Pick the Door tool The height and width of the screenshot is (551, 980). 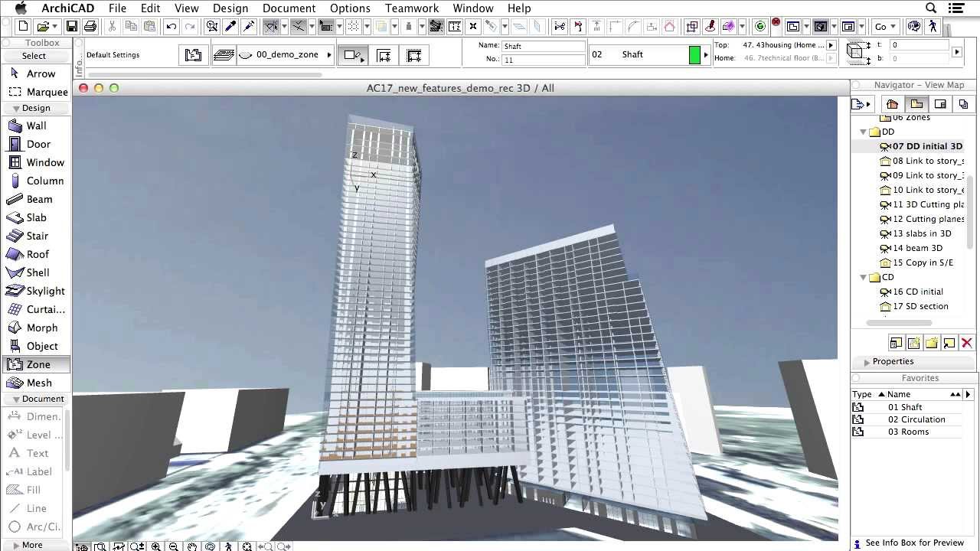point(35,144)
